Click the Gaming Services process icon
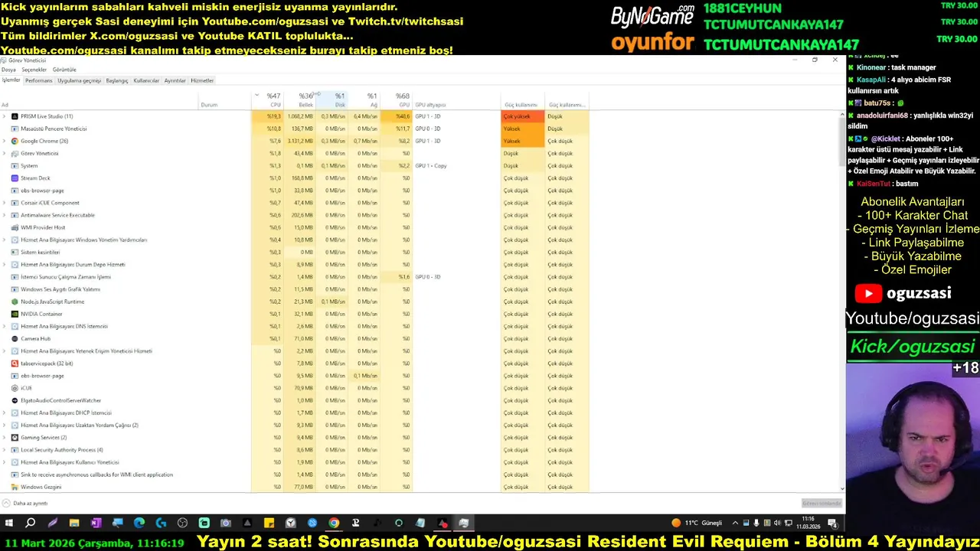The width and height of the screenshot is (980, 551). click(x=15, y=438)
